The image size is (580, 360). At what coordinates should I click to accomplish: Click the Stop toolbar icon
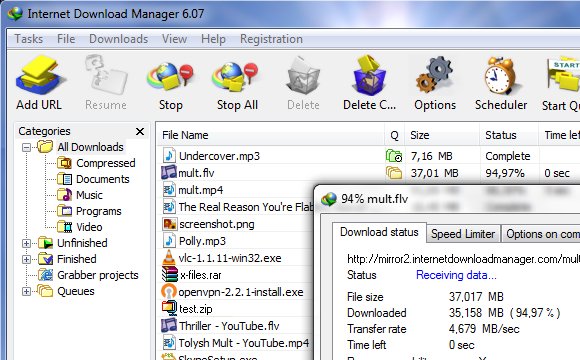(x=171, y=76)
